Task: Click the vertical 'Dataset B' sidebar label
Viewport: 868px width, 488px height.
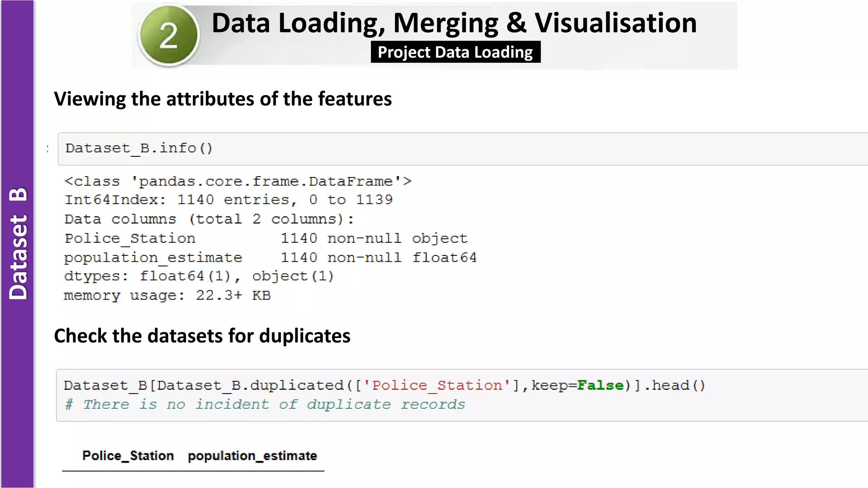Action: [18, 244]
